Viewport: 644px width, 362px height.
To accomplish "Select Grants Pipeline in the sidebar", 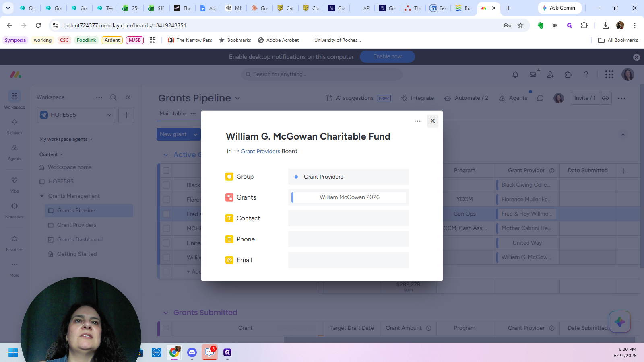I will pos(89,211).
